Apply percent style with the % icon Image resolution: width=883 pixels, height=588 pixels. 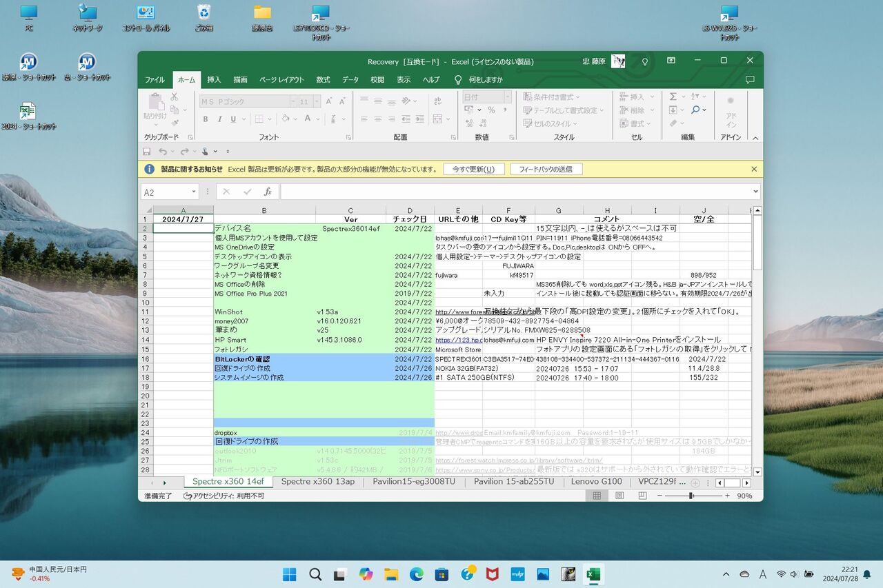491,110
